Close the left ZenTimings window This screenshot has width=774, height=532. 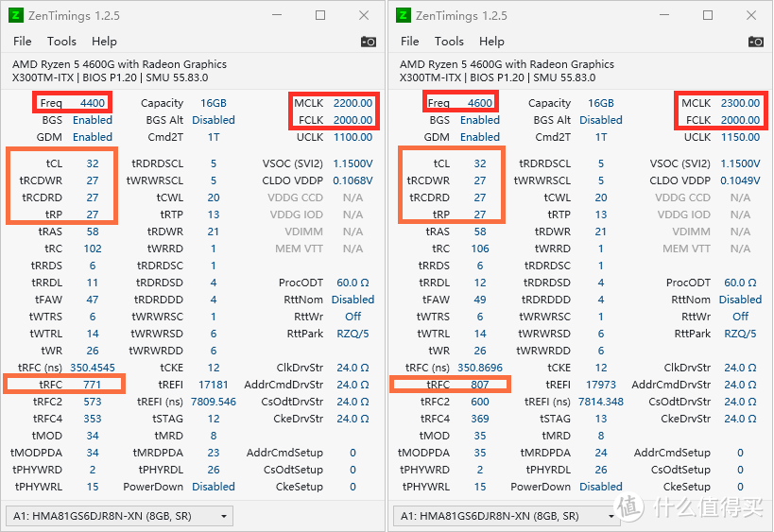364,15
